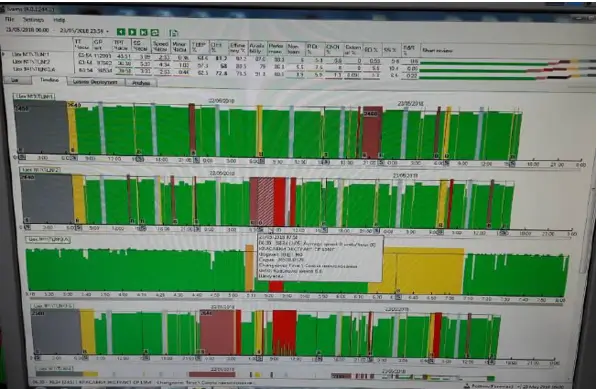
Task: Click the TT column header
Action: (82, 44)
